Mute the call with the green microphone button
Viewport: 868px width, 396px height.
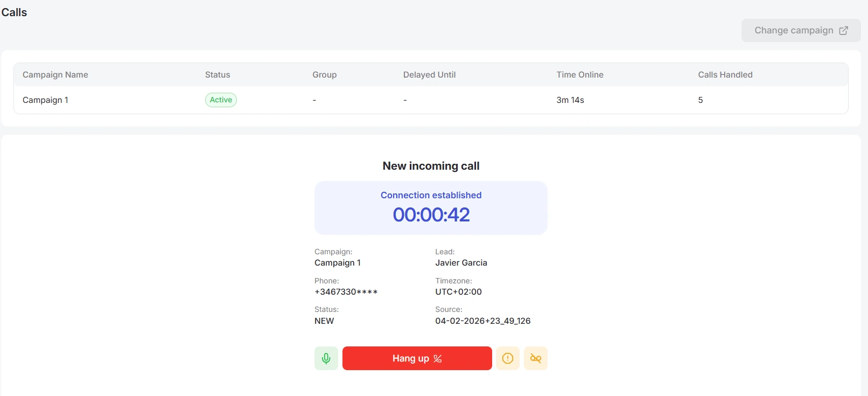326,358
